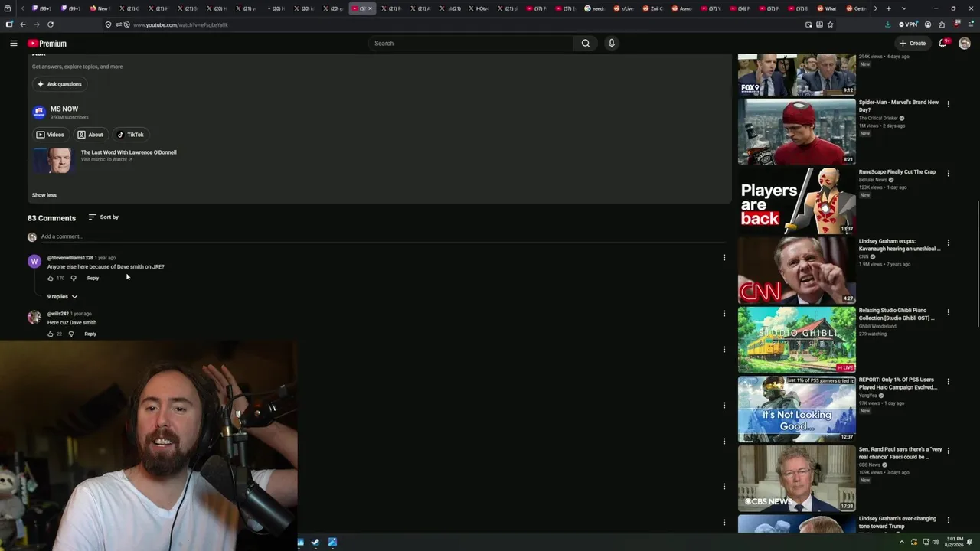Open 'Lindsey Graham erupts' video title

(x=899, y=245)
